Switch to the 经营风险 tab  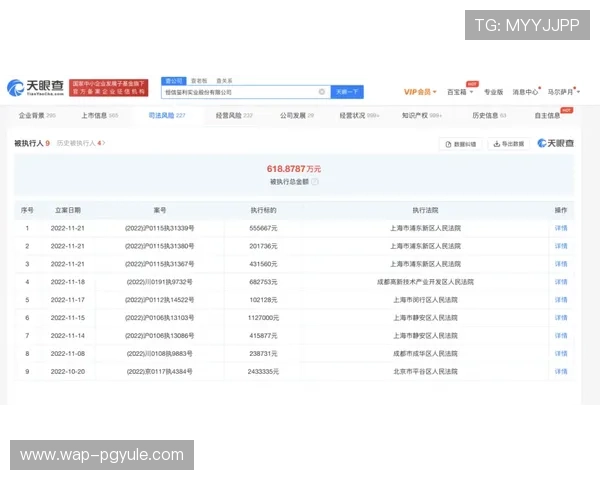coord(234,115)
